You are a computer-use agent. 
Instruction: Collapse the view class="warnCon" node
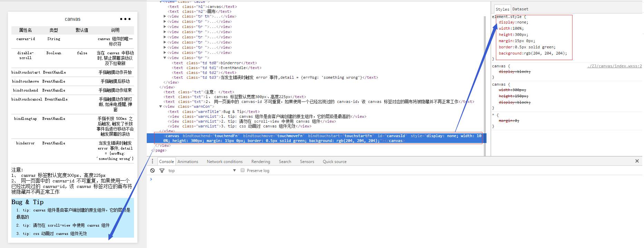pyautogui.click(x=161, y=106)
